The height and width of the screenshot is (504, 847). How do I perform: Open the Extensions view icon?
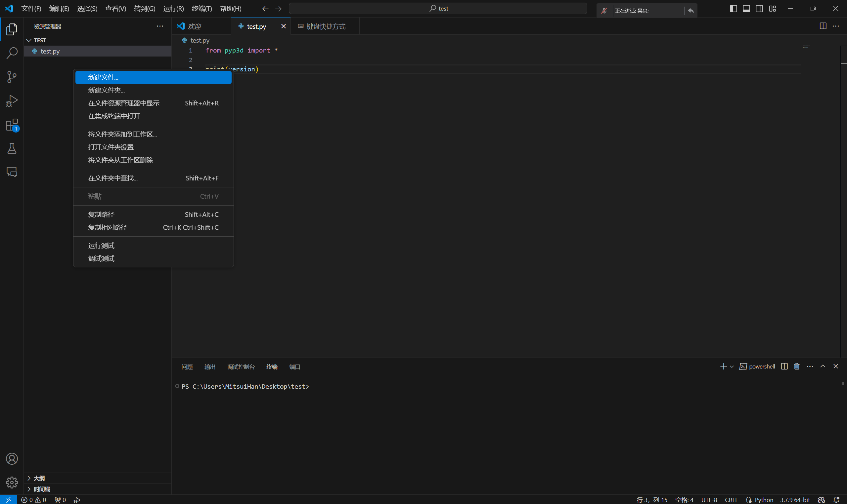(12, 125)
